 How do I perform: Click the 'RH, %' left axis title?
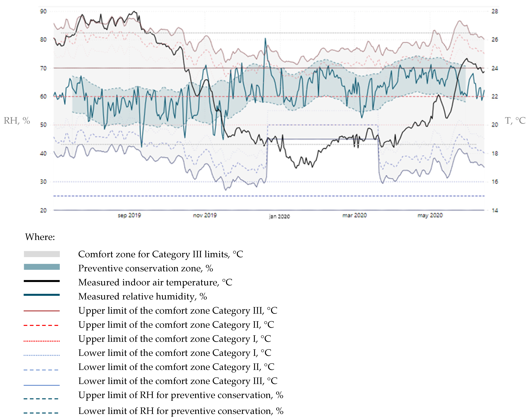[x=17, y=120]
